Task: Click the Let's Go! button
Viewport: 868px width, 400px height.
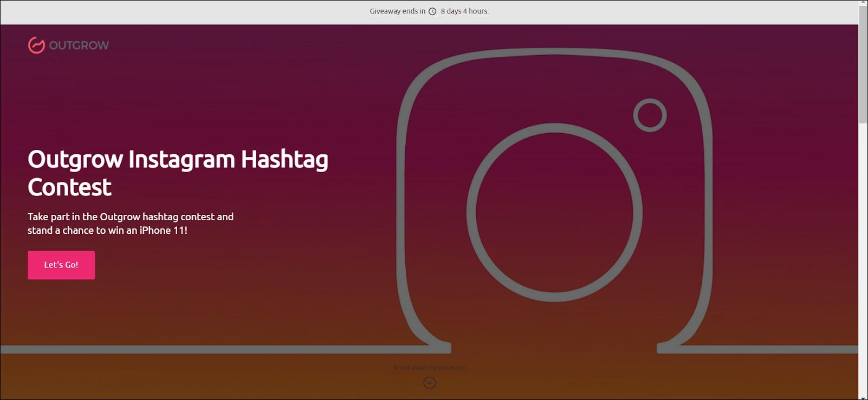Action: click(61, 265)
